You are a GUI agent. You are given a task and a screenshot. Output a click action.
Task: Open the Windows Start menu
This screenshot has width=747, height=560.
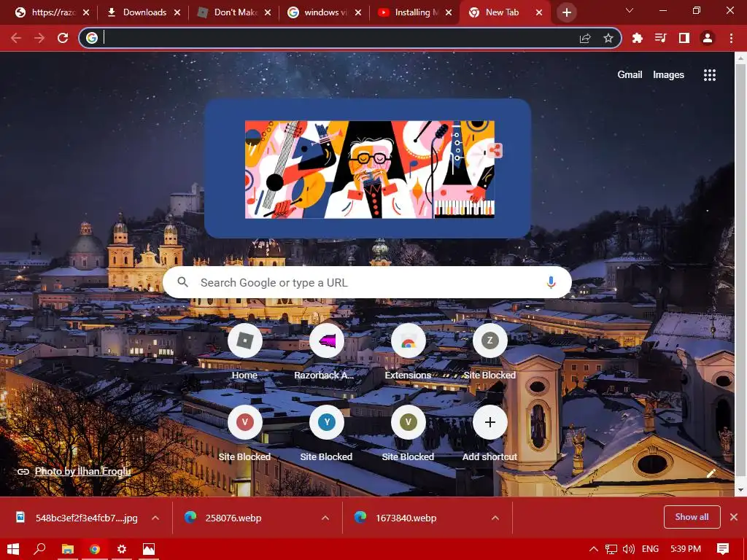pyautogui.click(x=13, y=549)
